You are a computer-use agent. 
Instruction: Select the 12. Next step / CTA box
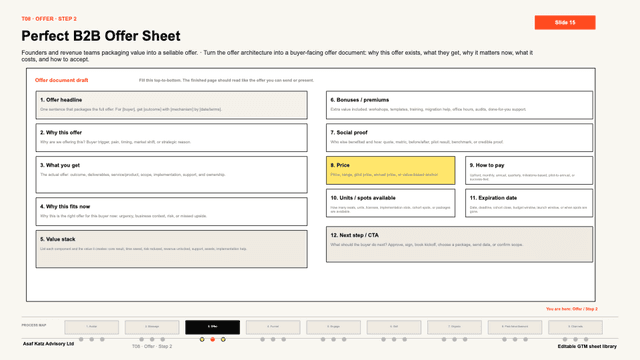459,244
